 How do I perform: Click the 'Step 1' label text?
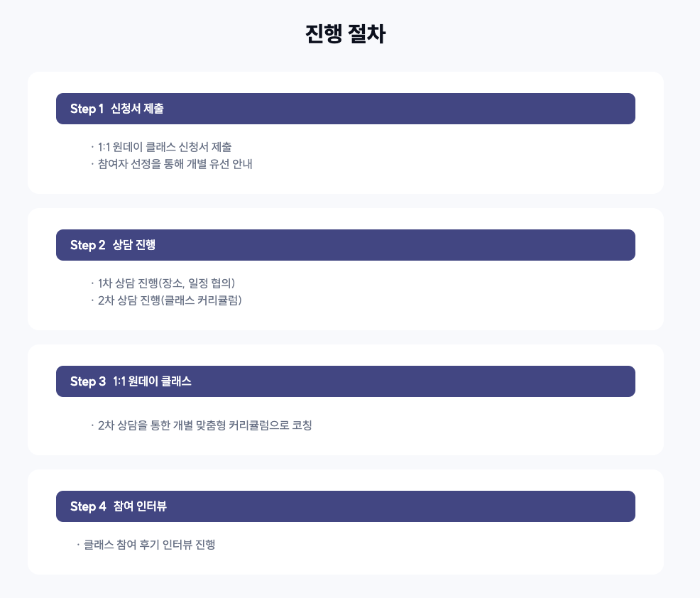coord(87,109)
